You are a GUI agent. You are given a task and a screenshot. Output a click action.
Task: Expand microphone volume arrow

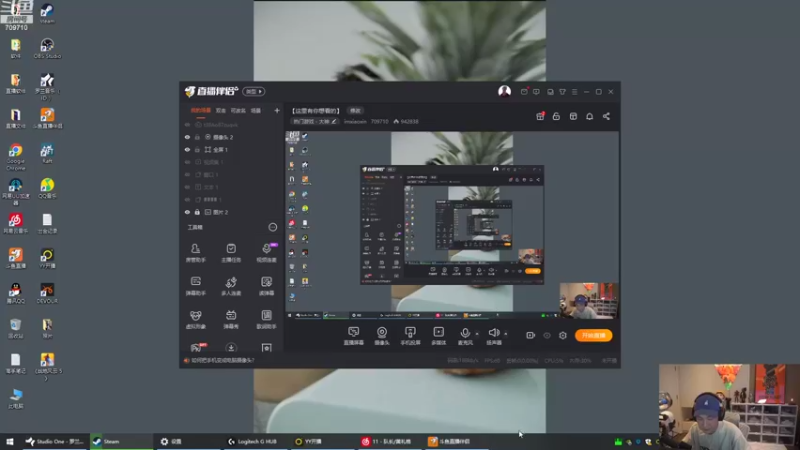pyautogui.click(x=477, y=334)
